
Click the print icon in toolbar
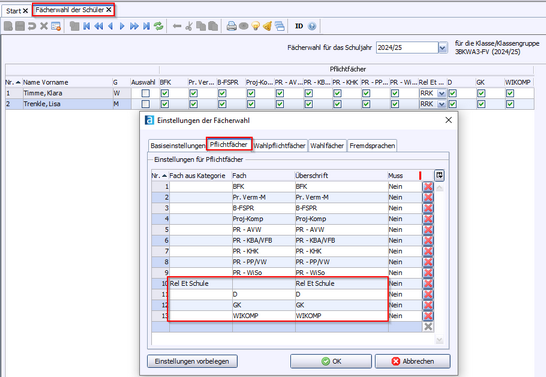tap(232, 26)
